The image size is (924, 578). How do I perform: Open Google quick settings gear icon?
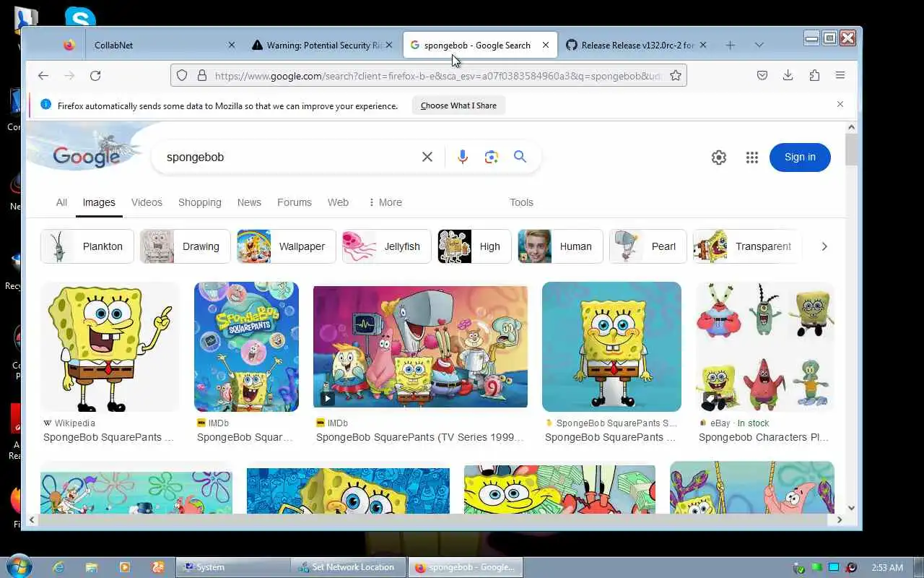[x=719, y=158]
